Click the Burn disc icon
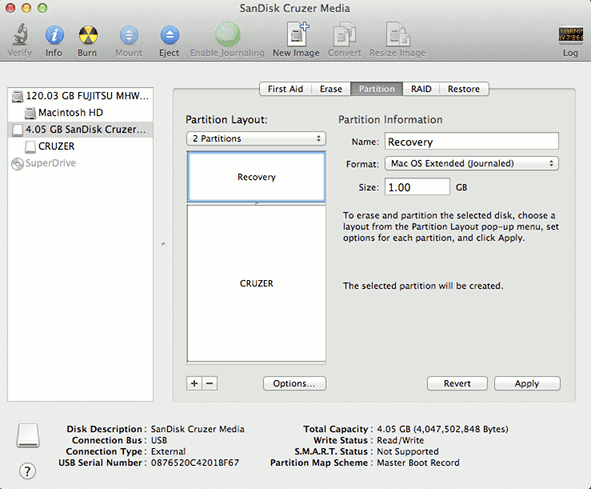Image resolution: width=591 pixels, height=489 pixels. (88, 35)
